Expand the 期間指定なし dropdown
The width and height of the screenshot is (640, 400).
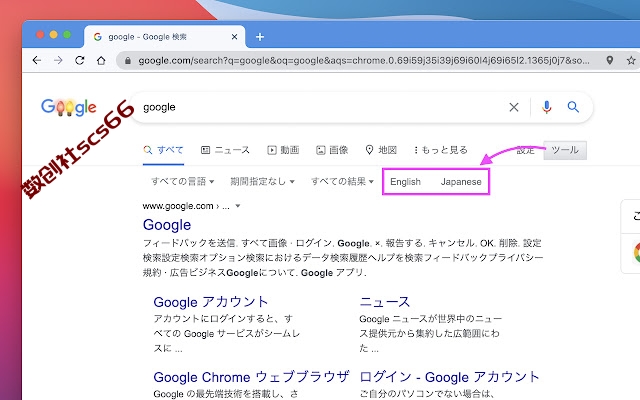point(262,182)
